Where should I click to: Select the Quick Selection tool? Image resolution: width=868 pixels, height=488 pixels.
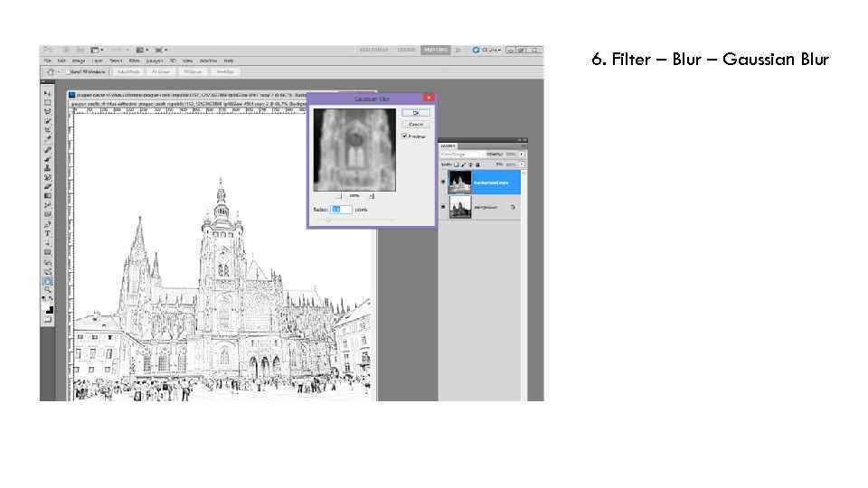(x=48, y=121)
